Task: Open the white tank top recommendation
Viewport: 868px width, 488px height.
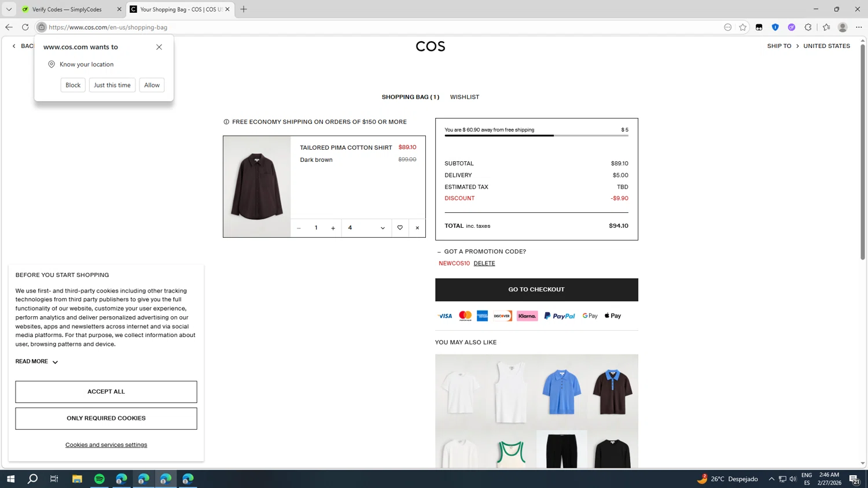Action: tap(511, 392)
